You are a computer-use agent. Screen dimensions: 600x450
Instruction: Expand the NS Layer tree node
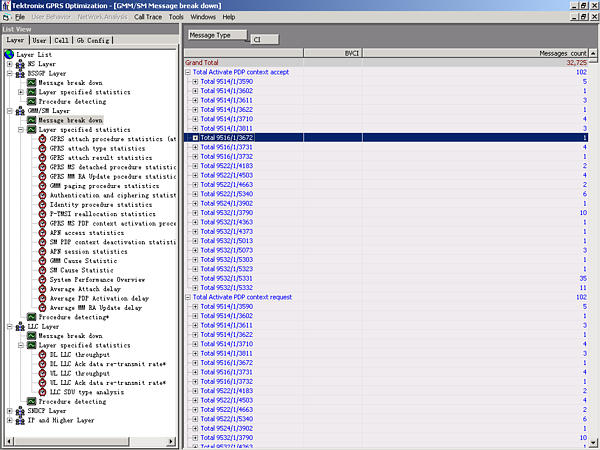tap(10, 64)
